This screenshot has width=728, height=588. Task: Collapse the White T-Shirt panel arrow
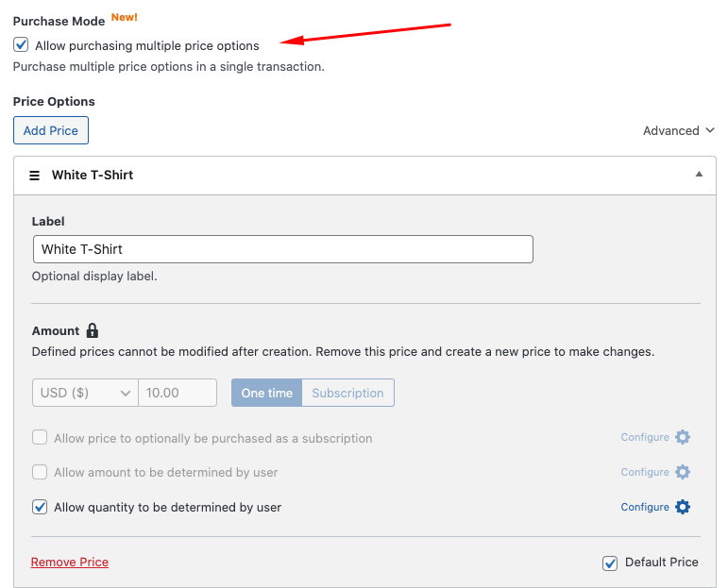(x=699, y=175)
